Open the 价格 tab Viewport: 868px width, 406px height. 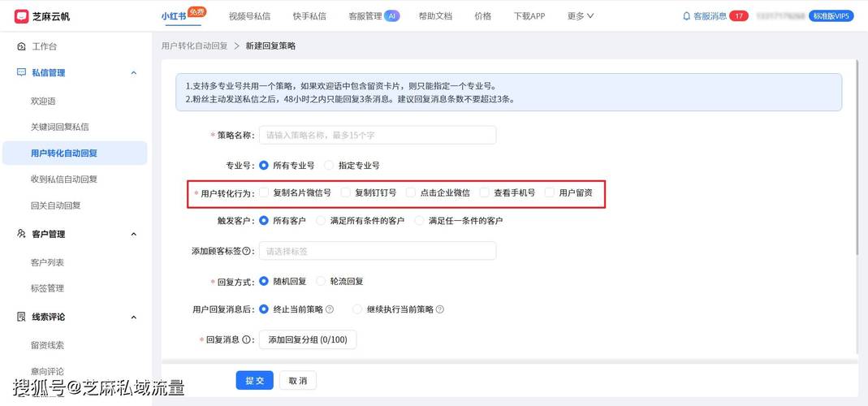pos(482,16)
